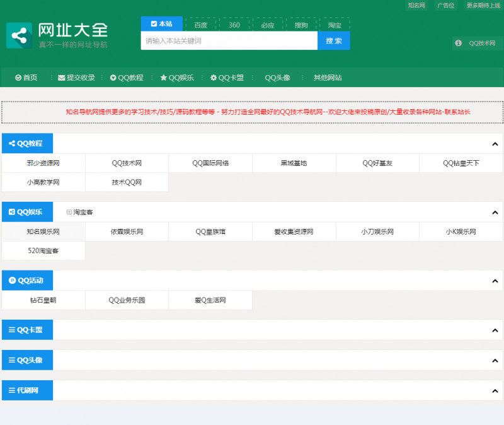Click the circle icon on QQ活动 header
The width and height of the screenshot is (504, 425).
tap(11, 280)
